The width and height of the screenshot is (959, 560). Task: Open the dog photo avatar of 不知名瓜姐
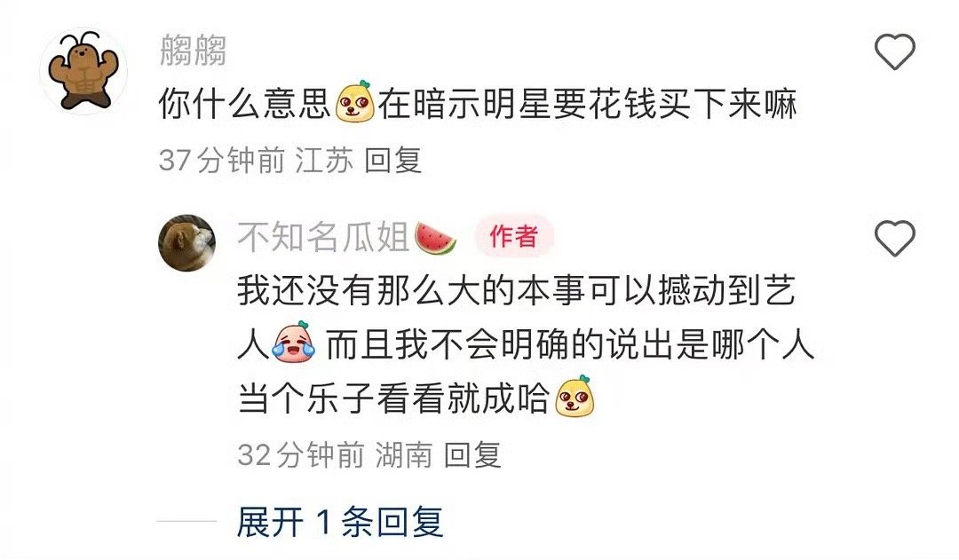(x=187, y=242)
